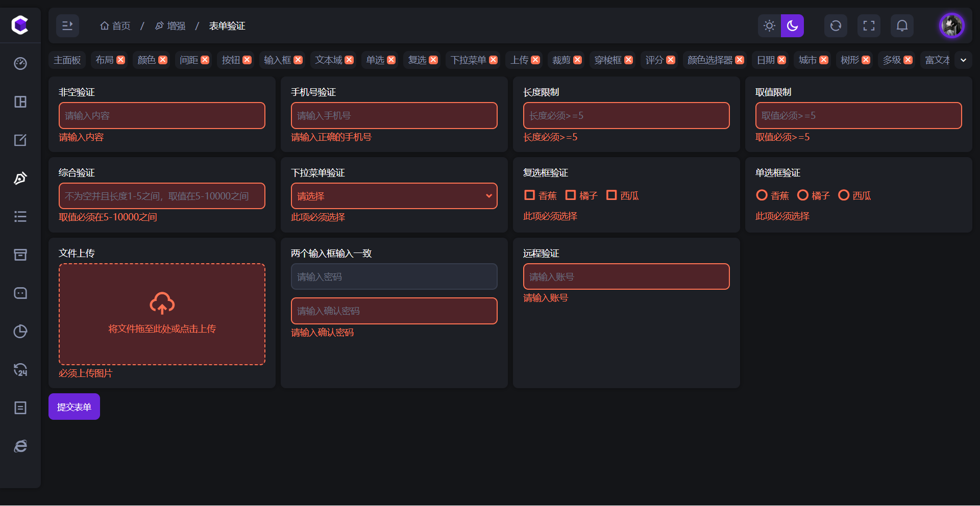Open the archive box sidebar icon
Image resolution: width=980 pixels, height=506 pixels.
click(20, 255)
